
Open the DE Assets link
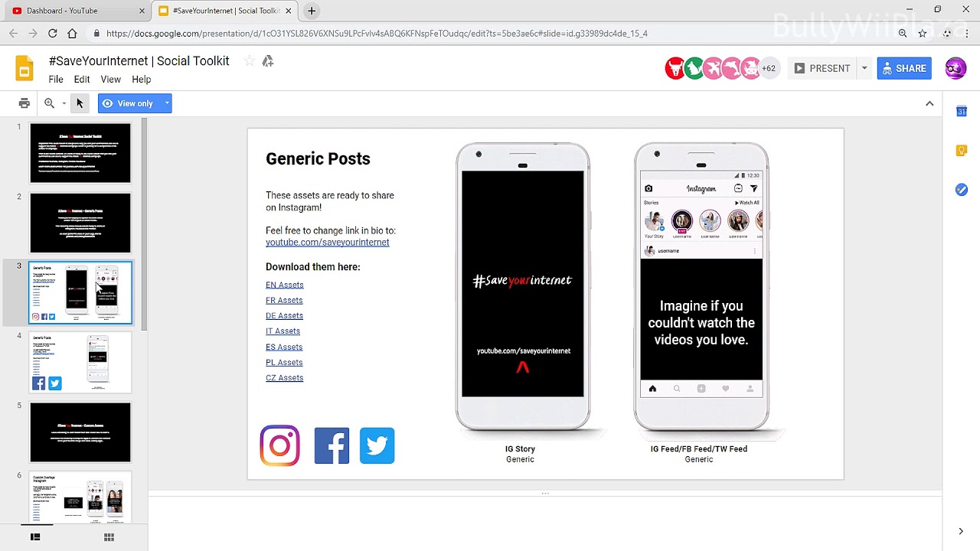pyautogui.click(x=284, y=315)
